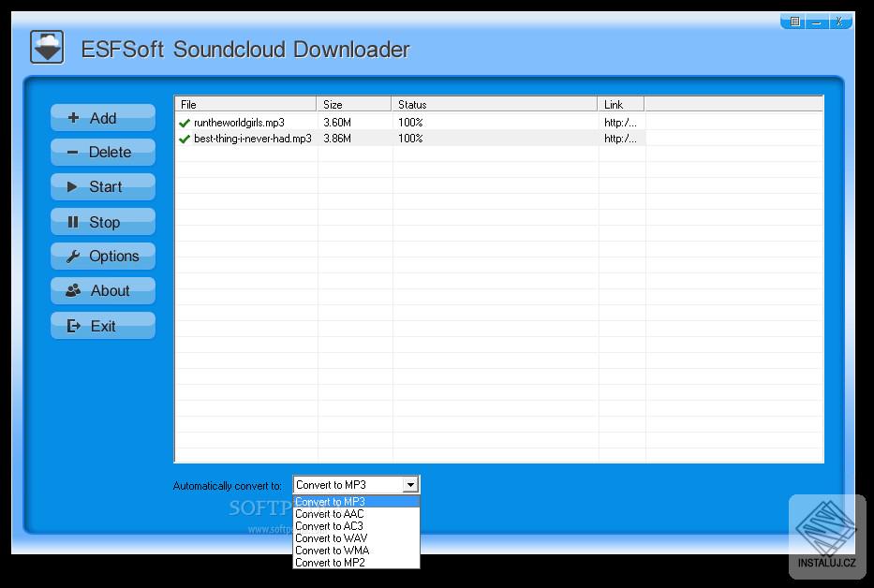Screen dimensions: 874x588
Task: Click the ESFSoft Soundcloud Downloader title text
Action: pos(245,50)
